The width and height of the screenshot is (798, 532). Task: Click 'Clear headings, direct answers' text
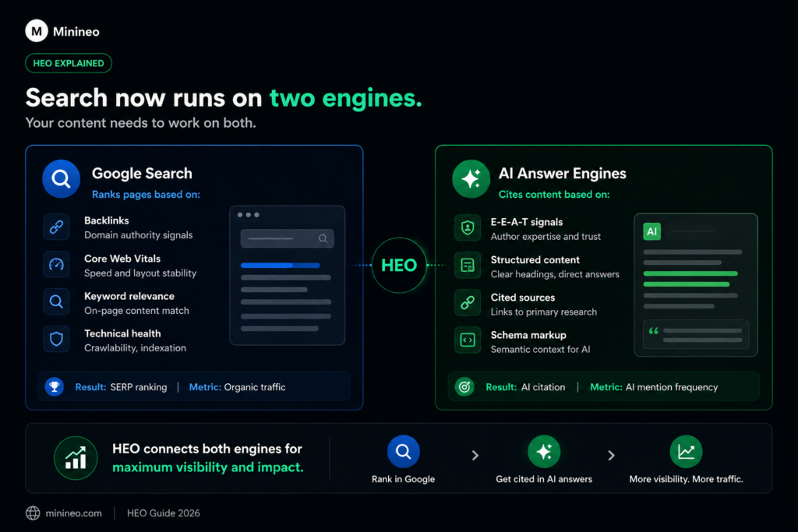555,274
